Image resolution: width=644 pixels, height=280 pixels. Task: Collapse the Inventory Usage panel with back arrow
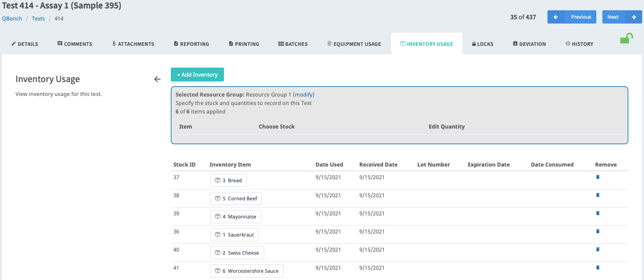pos(157,79)
